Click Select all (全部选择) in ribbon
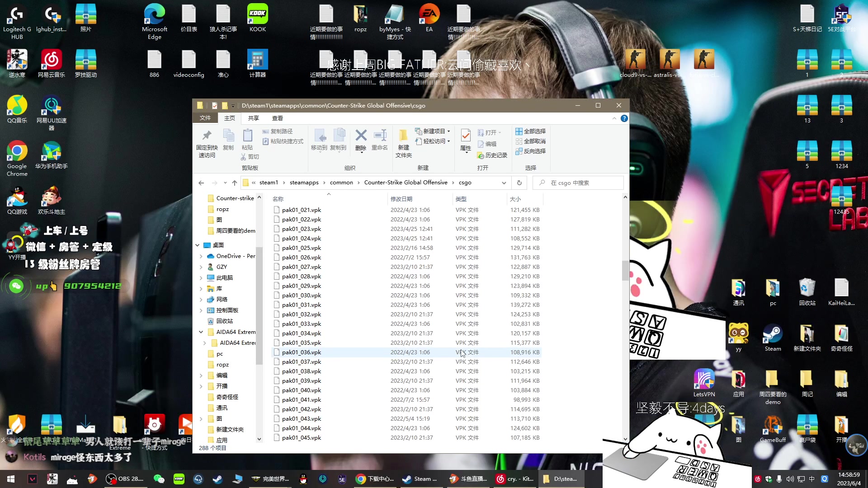The width and height of the screenshot is (868, 488). [531, 131]
